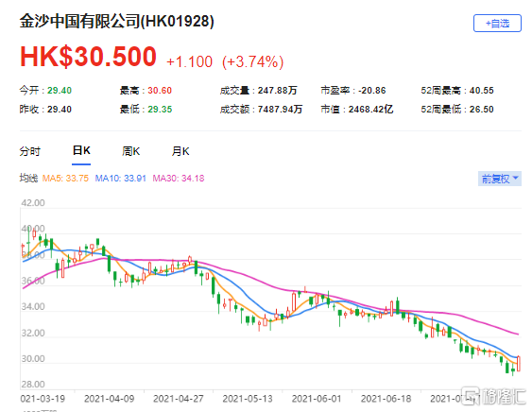Image resolution: width=532 pixels, height=412 pixels.
Task: Click the MA10: 33.91 indicator label
Action: click(120, 179)
